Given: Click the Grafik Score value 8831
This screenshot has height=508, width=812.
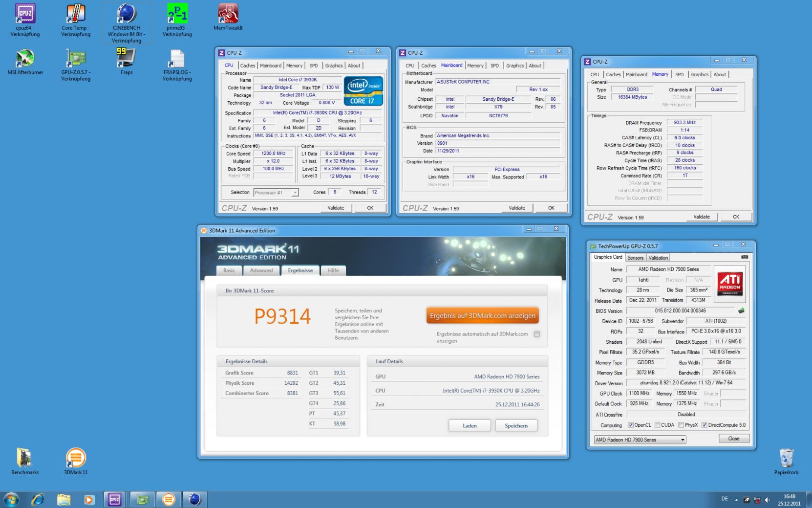Looking at the screenshot, I should 292,373.
